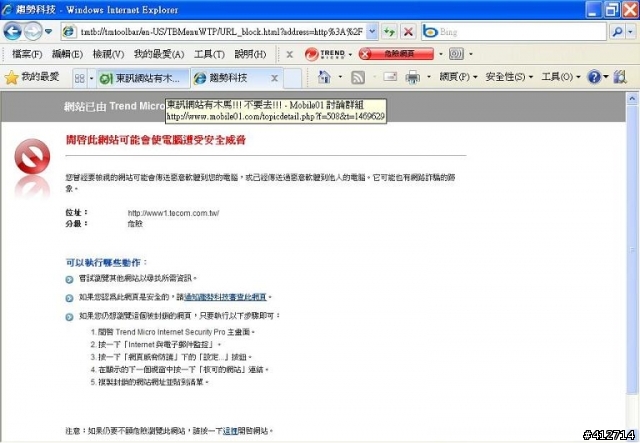Click the red 危險網頁 rating button
This screenshot has width=640, height=443.
click(396, 54)
